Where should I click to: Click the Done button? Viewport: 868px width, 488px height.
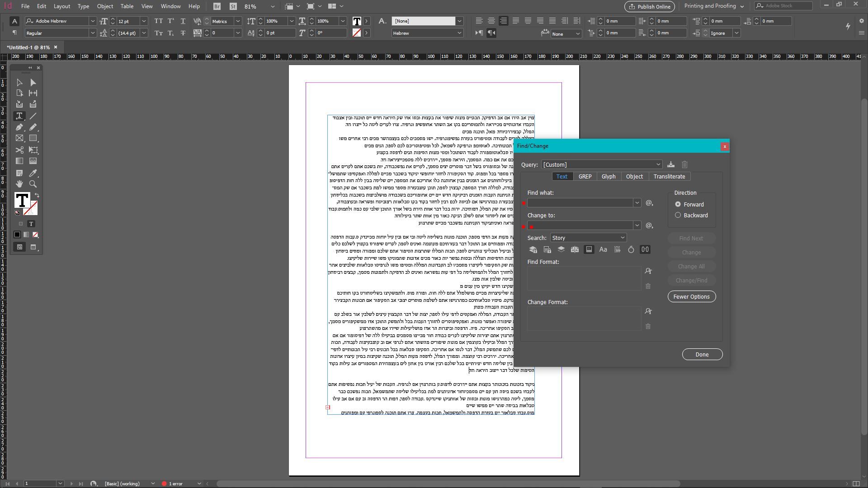pyautogui.click(x=702, y=355)
